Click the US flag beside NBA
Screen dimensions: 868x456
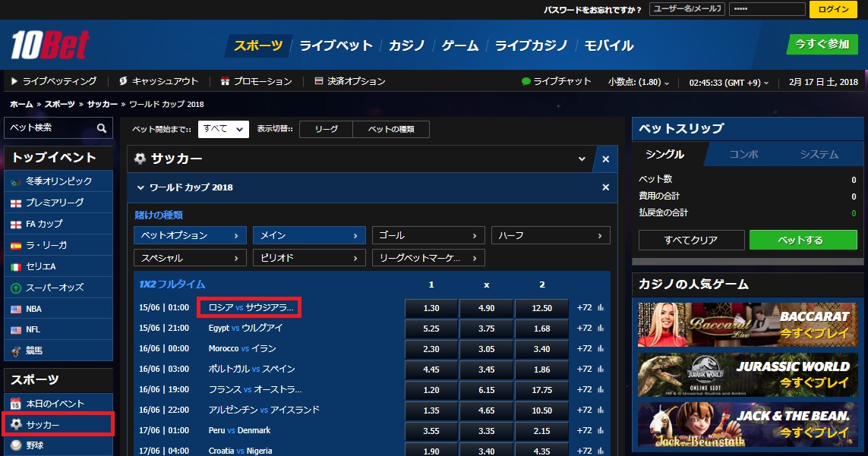[x=16, y=309]
